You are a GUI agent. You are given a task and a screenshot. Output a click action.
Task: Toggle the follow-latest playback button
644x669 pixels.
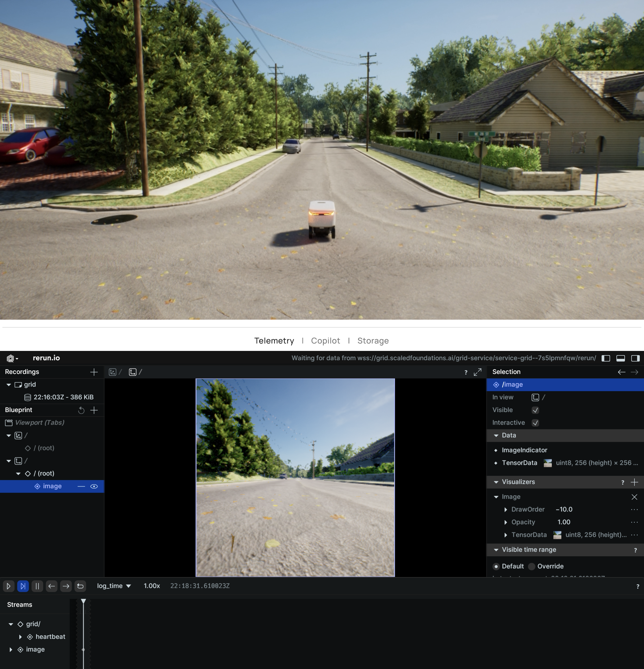point(23,586)
